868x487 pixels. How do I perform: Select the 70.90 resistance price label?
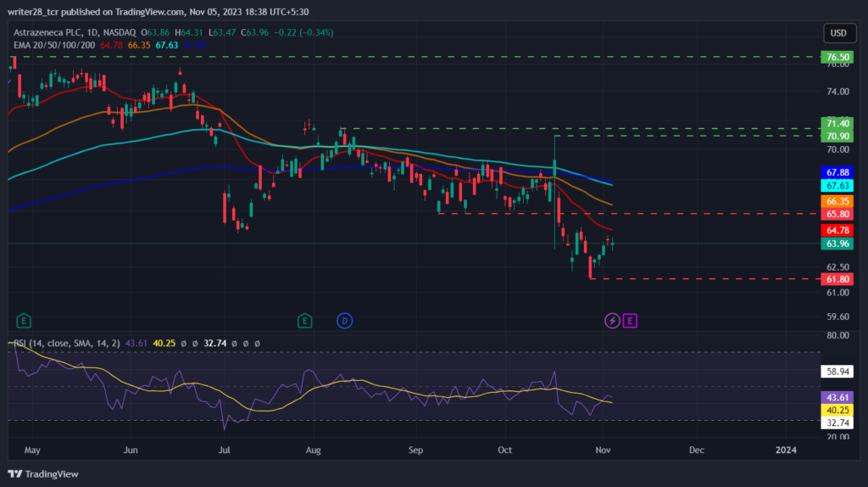837,137
